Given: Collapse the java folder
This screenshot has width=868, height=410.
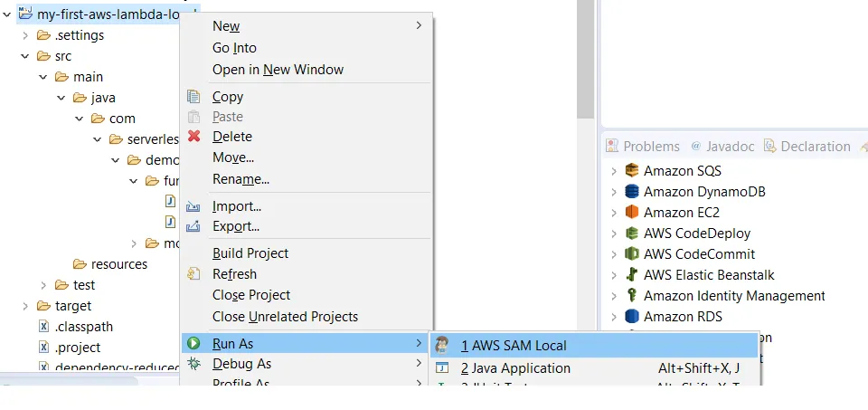Looking at the screenshot, I should click(x=61, y=98).
